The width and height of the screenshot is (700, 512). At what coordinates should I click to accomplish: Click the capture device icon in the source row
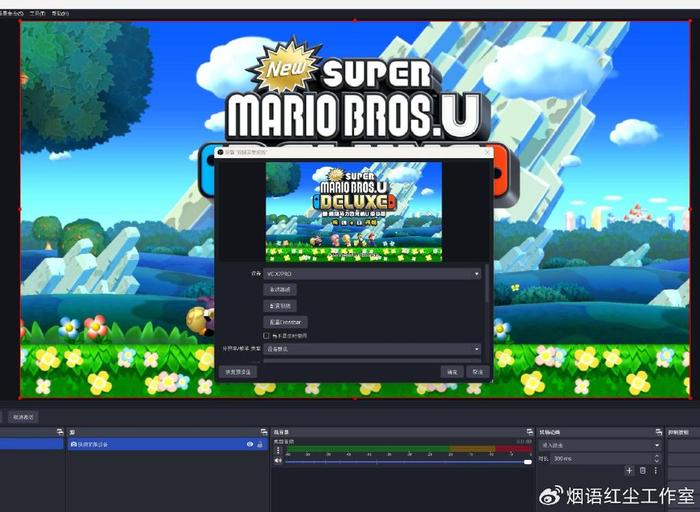[74, 444]
